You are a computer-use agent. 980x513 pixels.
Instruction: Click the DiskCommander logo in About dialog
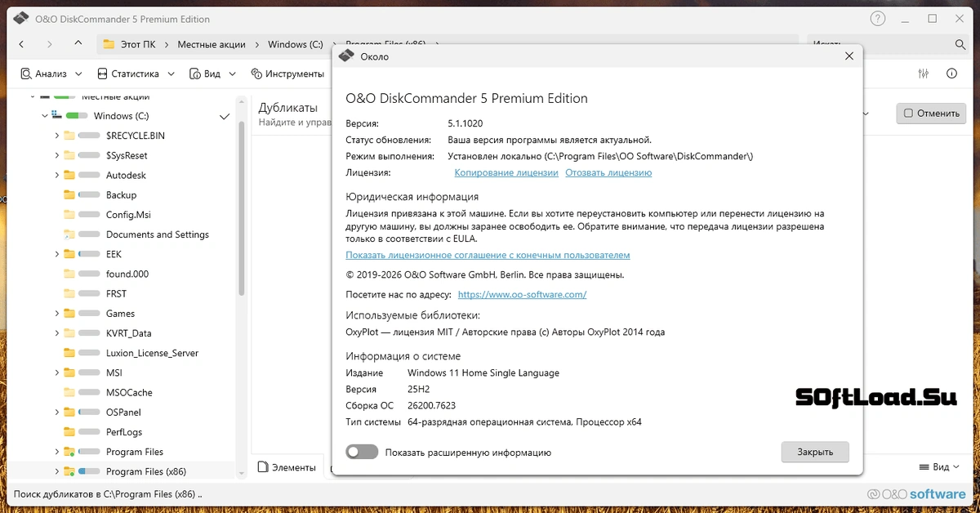pos(346,56)
